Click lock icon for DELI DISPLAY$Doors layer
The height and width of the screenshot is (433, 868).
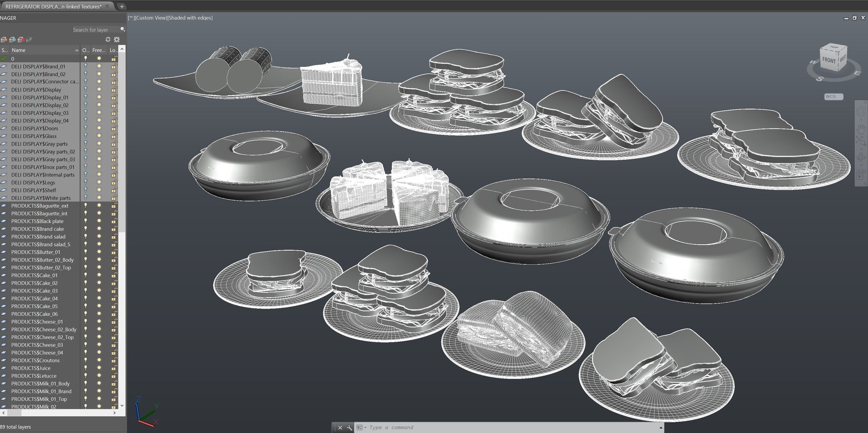tap(114, 128)
